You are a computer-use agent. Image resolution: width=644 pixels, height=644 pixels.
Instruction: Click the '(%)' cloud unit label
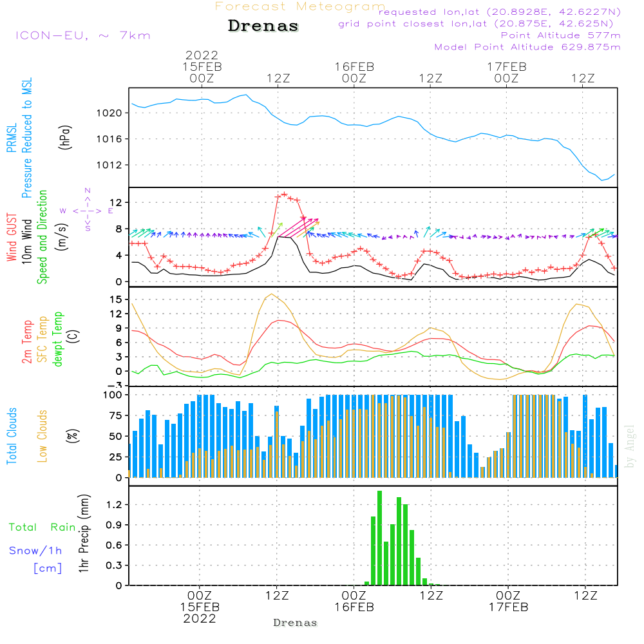pyautogui.click(x=72, y=436)
